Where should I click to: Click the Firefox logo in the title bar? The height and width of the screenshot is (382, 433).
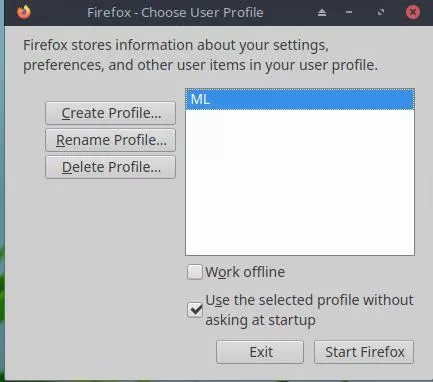click(24, 12)
